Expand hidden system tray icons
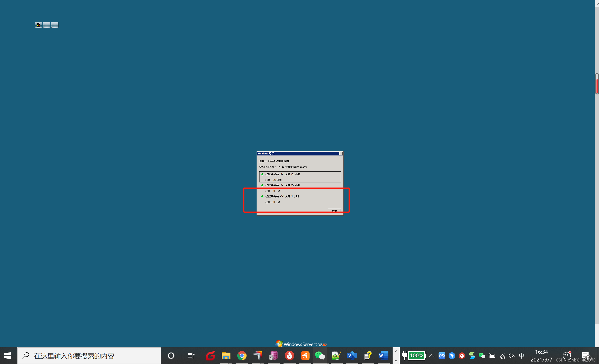599x364 pixels. pos(432,356)
